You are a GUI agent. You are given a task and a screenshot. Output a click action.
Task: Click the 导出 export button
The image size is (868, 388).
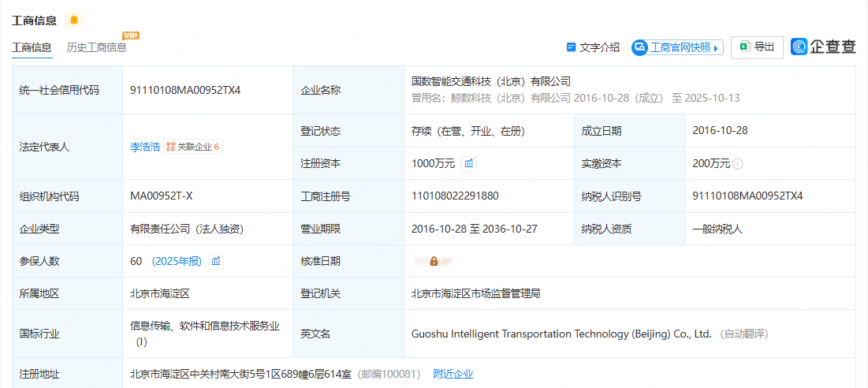(757, 47)
